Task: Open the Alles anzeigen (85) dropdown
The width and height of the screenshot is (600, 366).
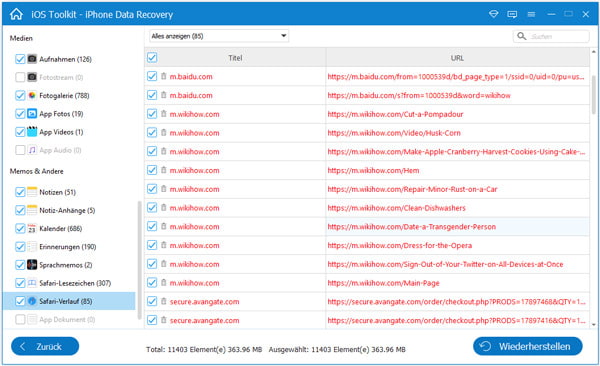Action: [x=219, y=36]
